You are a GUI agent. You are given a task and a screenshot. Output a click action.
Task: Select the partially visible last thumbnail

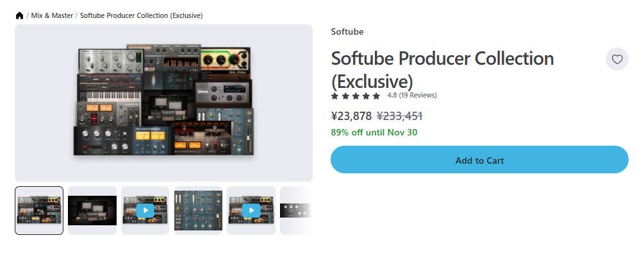297,211
